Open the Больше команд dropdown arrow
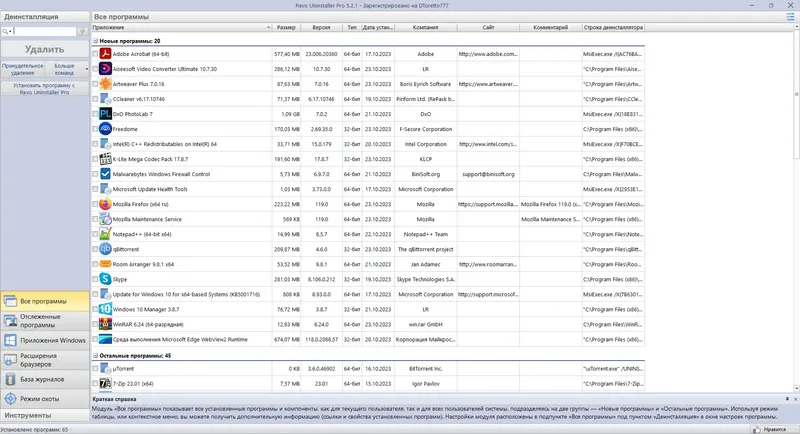This screenshot has width=800, height=434. click(87, 69)
